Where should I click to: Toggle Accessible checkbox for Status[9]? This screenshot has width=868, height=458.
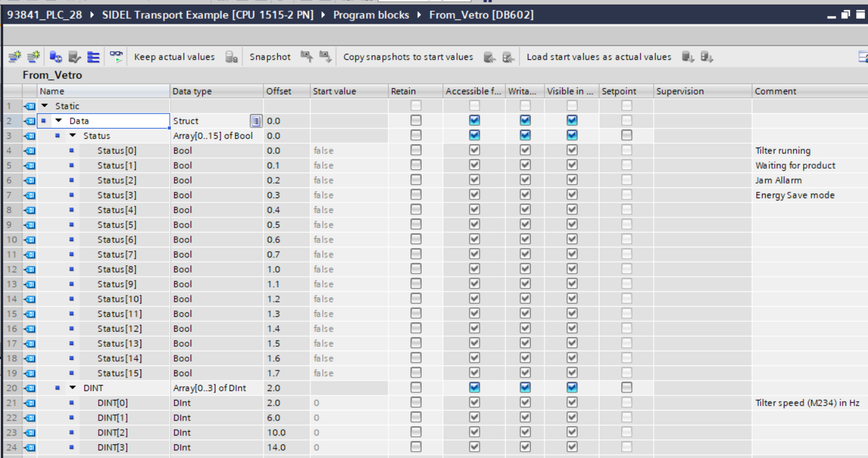475,284
